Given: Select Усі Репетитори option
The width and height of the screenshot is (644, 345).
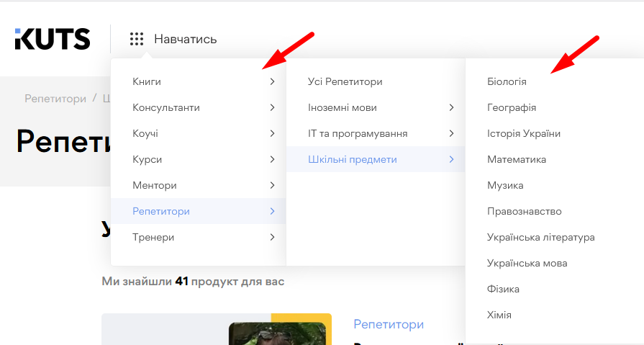Looking at the screenshot, I should pyautogui.click(x=345, y=82).
